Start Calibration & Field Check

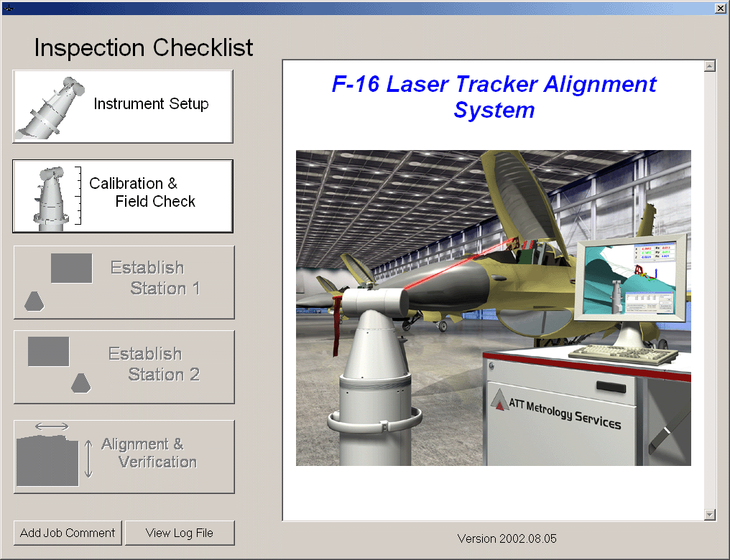[x=122, y=196]
